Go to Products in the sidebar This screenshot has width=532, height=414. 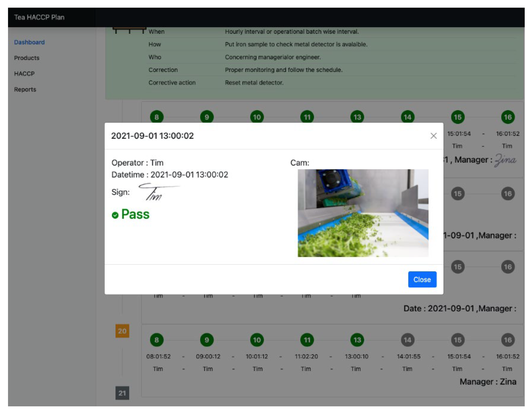coord(27,58)
